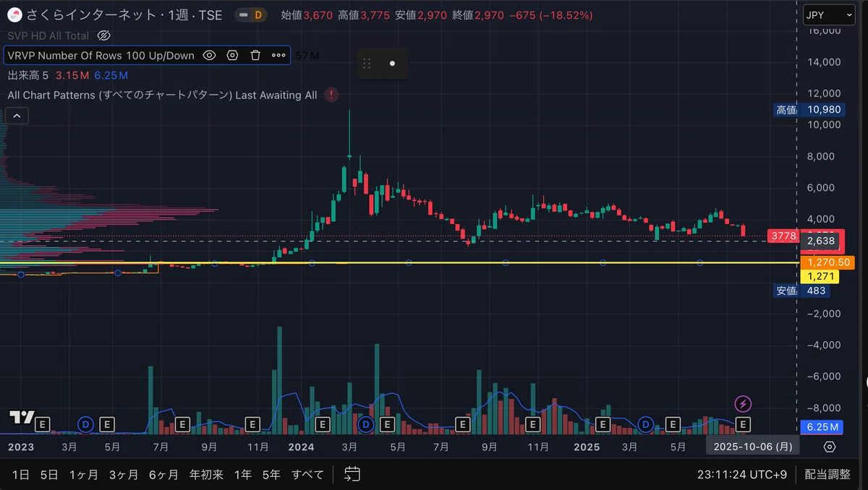Open the VRVP more options menu
868x490 pixels.
click(x=278, y=55)
